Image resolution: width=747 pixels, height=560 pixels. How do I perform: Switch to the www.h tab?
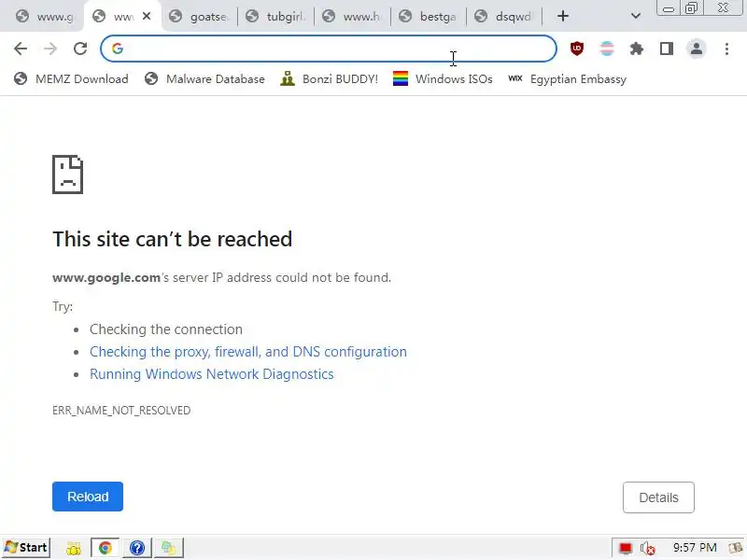point(353,17)
